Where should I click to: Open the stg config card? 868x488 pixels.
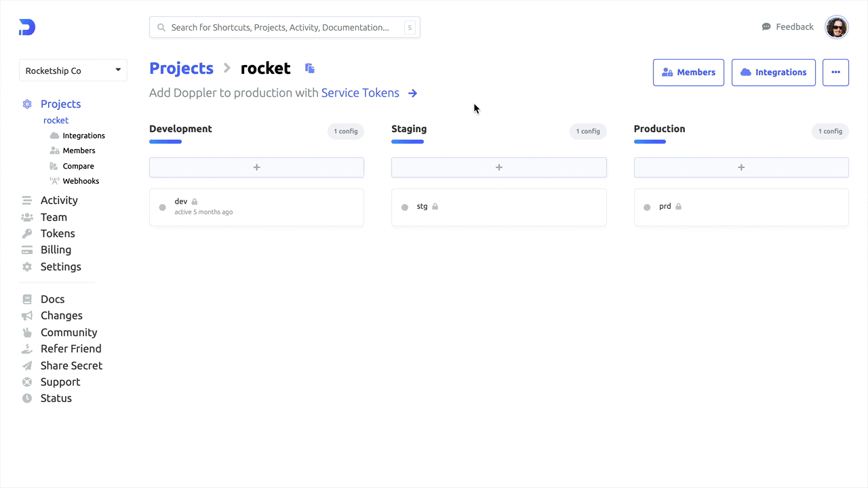pyautogui.click(x=499, y=207)
